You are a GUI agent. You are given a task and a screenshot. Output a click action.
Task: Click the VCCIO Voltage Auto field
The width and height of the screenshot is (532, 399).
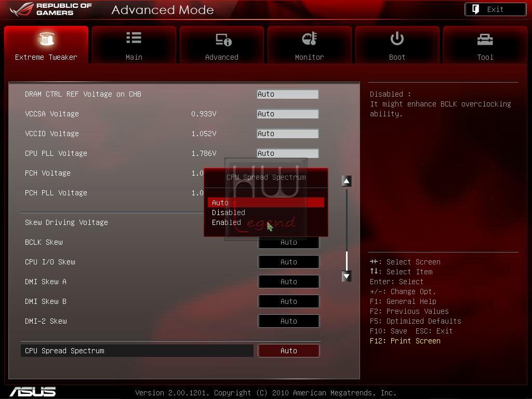(x=288, y=134)
